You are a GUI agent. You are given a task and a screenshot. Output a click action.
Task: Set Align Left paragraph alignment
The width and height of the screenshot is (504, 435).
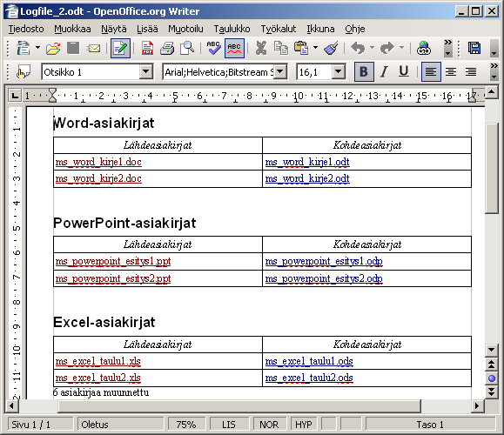pyautogui.click(x=431, y=71)
